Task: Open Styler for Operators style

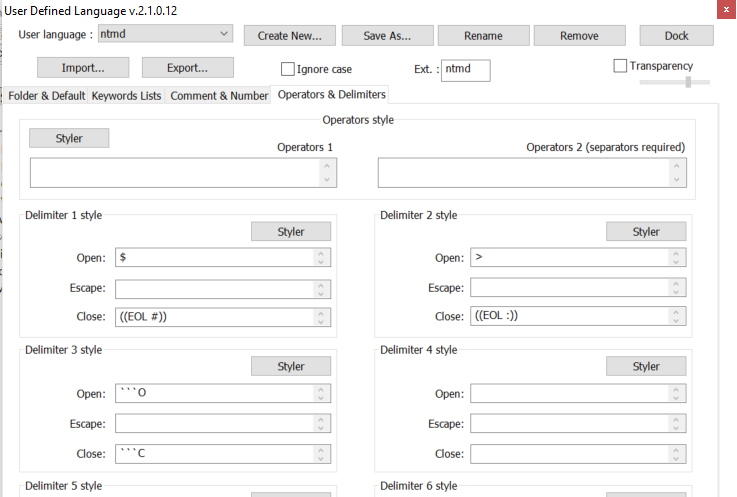Action: 69,138
